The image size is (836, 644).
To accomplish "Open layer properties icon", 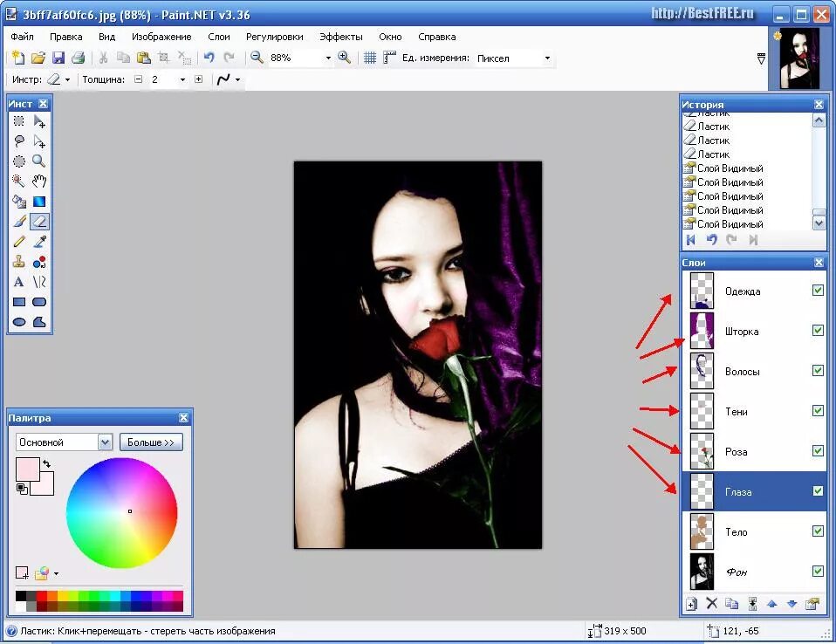I will (812, 604).
